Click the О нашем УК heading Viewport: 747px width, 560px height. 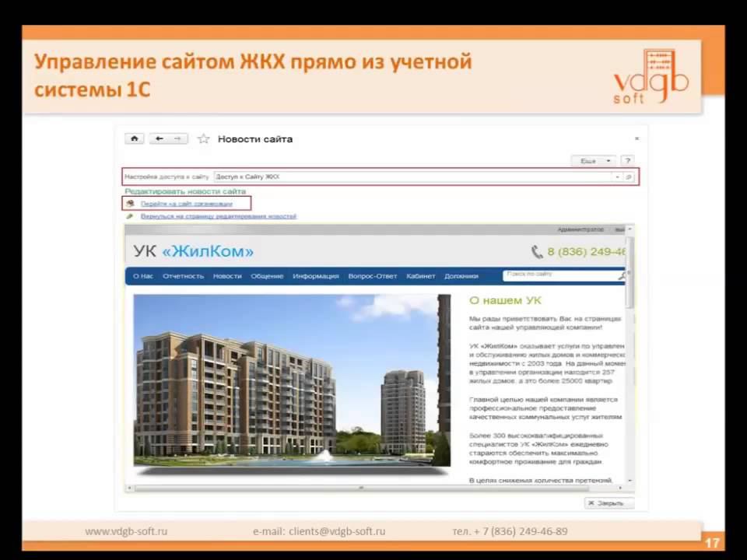tap(505, 300)
